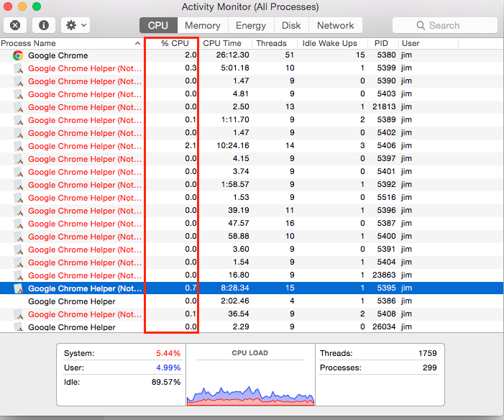Sort by CPU Time column header

[221, 43]
